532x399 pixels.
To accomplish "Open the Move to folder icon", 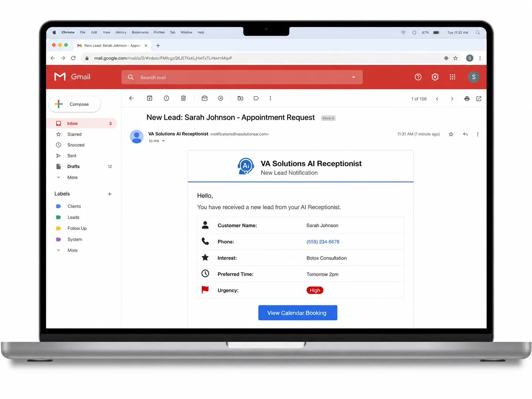I will 240,98.
